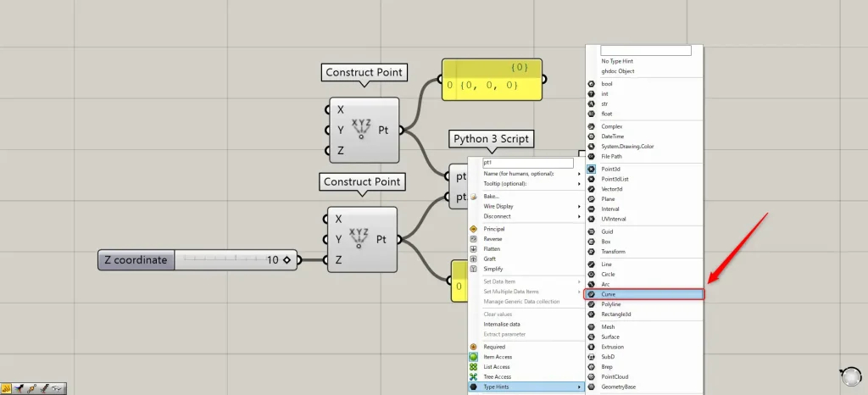The width and height of the screenshot is (868, 395).
Task: Click the Reverse icon in the menu
Action: click(x=475, y=239)
